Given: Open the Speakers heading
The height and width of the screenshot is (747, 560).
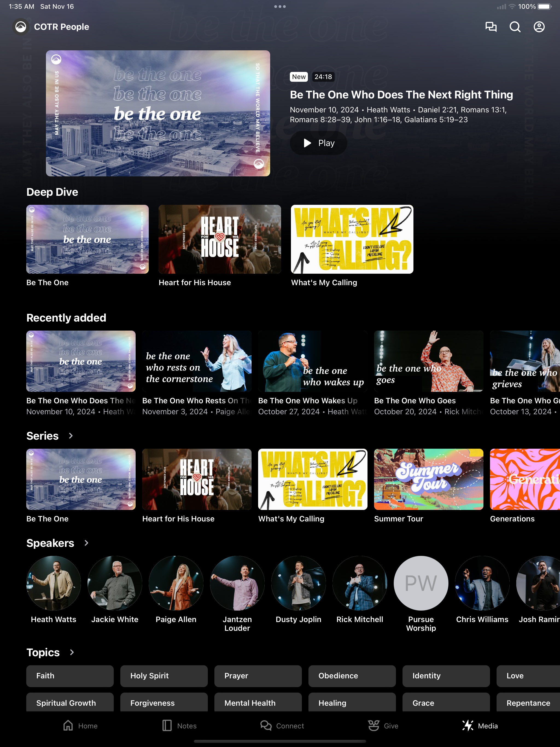Looking at the screenshot, I should [50, 543].
